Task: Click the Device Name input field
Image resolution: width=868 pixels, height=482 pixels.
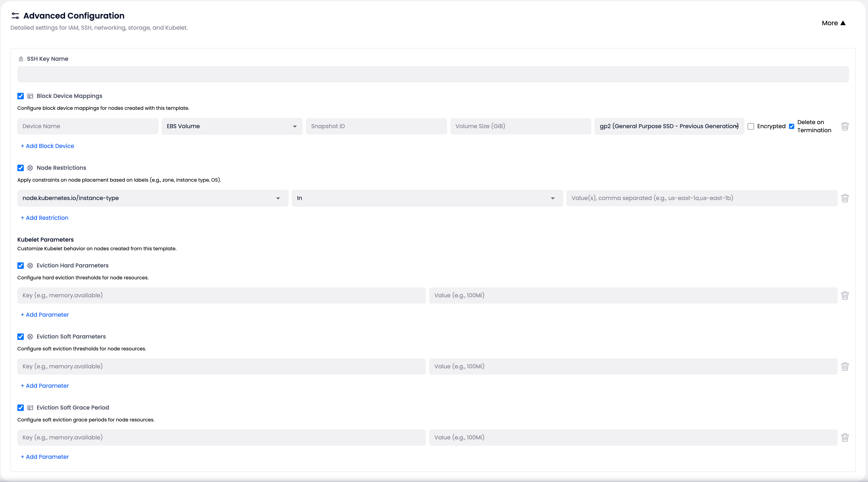Action: click(88, 126)
